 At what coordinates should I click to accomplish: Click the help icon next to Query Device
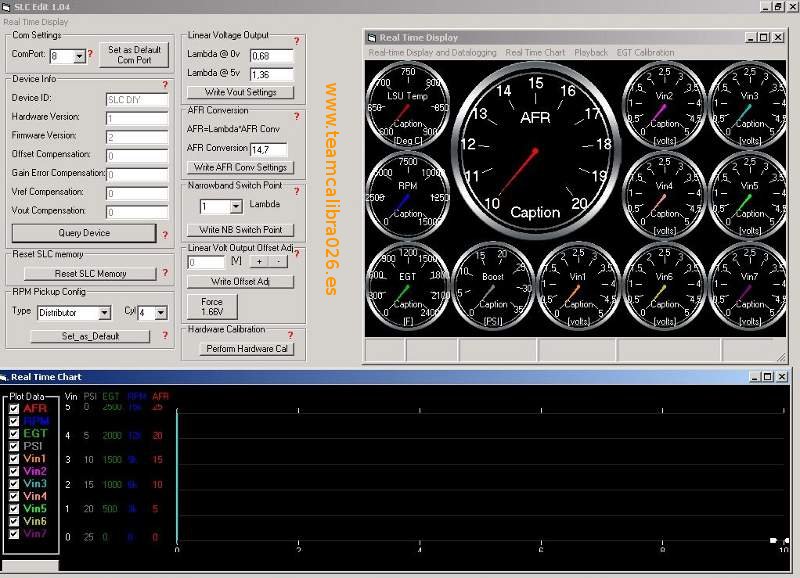click(165, 235)
